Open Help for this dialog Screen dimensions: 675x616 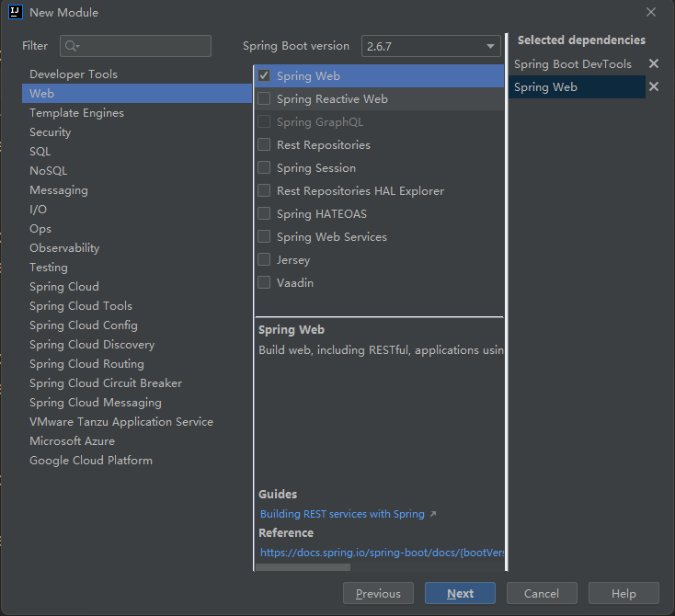624,593
